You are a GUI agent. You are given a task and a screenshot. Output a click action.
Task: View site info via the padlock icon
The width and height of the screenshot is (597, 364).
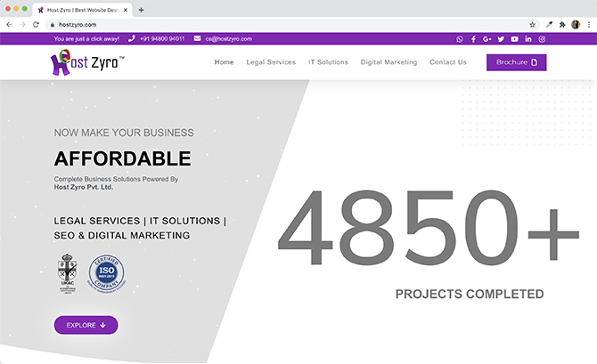53,25
